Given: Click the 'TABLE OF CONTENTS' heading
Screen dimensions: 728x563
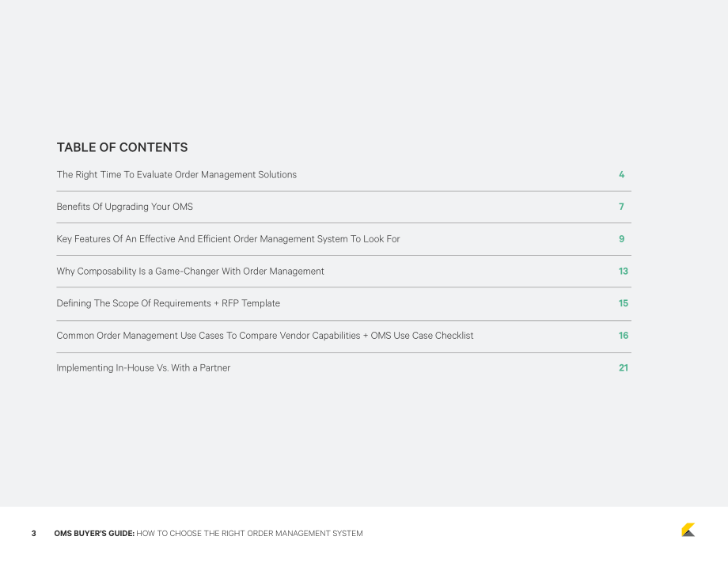Looking at the screenshot, I should coord(122,147).
